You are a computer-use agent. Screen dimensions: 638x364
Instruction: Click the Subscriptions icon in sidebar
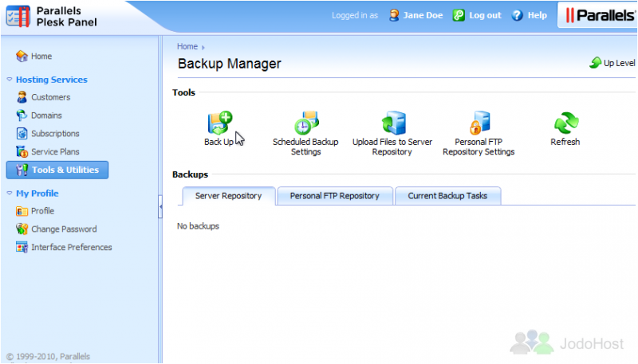[22, 133]
